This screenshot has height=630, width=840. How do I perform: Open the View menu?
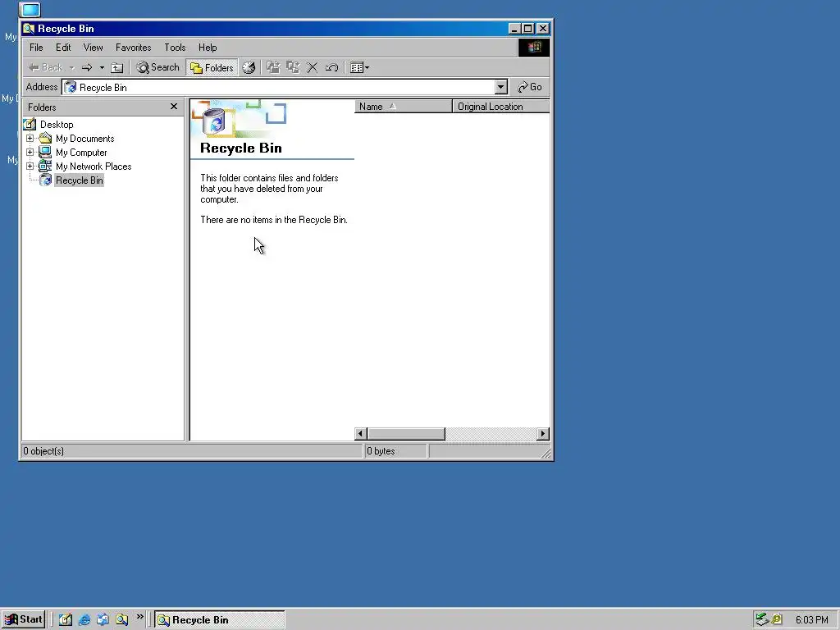[94, 47]
